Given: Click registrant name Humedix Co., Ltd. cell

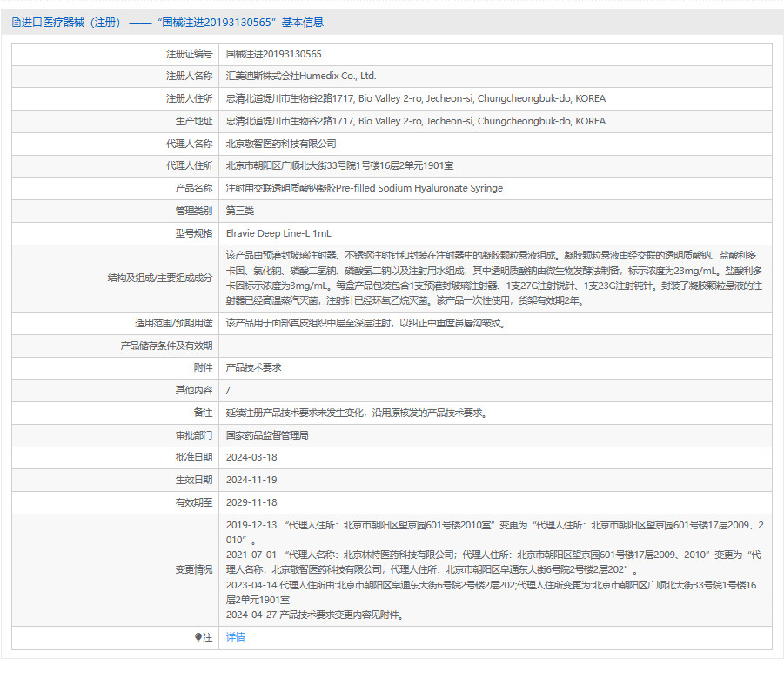Looking at the screenshot, I should (300, 77).
